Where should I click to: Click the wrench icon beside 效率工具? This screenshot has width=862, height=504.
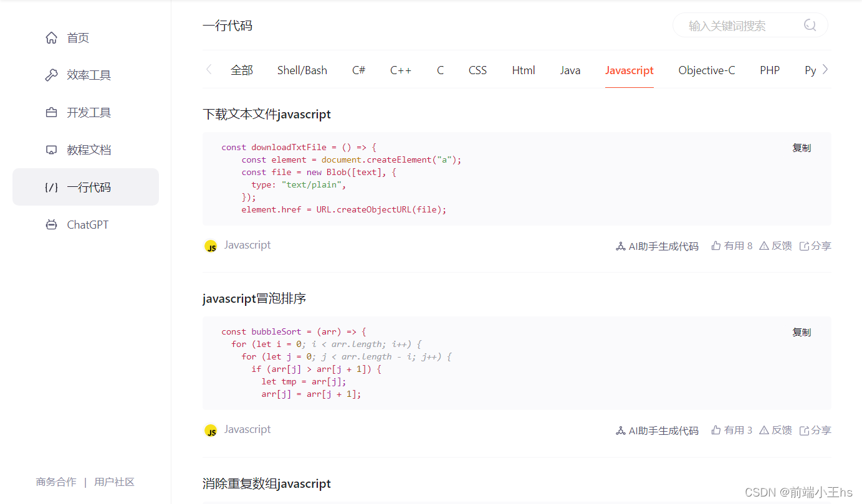click(52, 75)
